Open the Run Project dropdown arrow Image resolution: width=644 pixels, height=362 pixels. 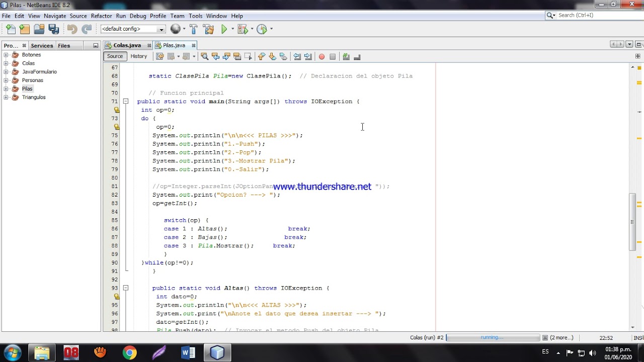pyautogui.click(x=232, y=29)
